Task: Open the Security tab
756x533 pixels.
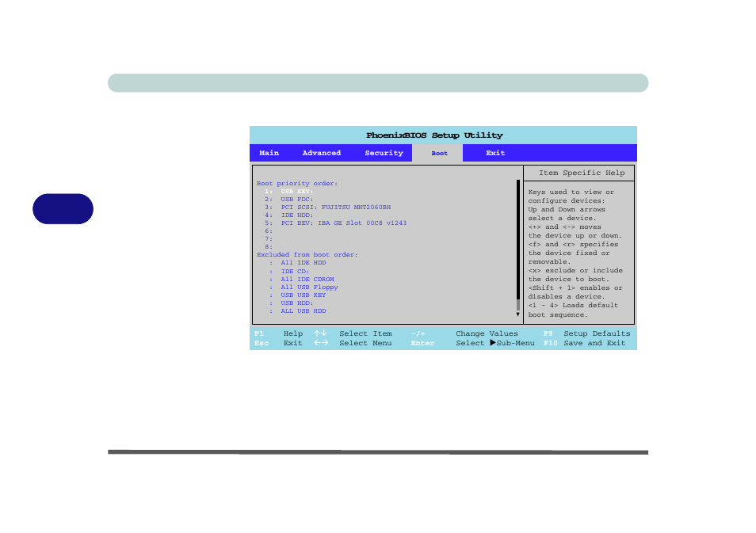Action: 384,153
